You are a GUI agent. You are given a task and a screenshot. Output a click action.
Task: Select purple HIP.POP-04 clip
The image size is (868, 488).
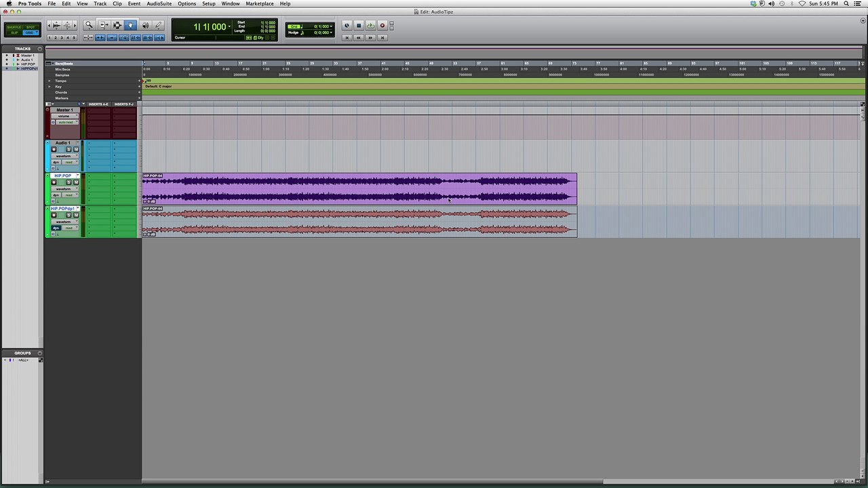click(x=359, y=188)
